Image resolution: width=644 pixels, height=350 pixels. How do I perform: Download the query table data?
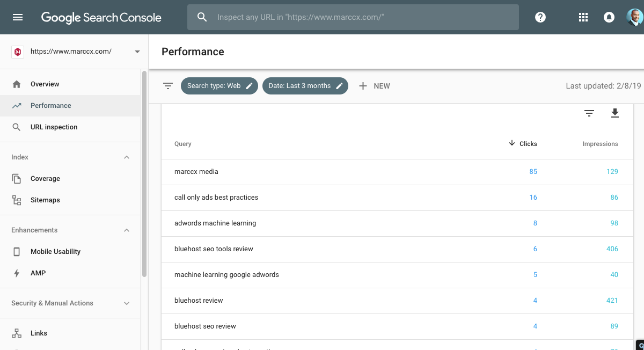click(615, 113)
